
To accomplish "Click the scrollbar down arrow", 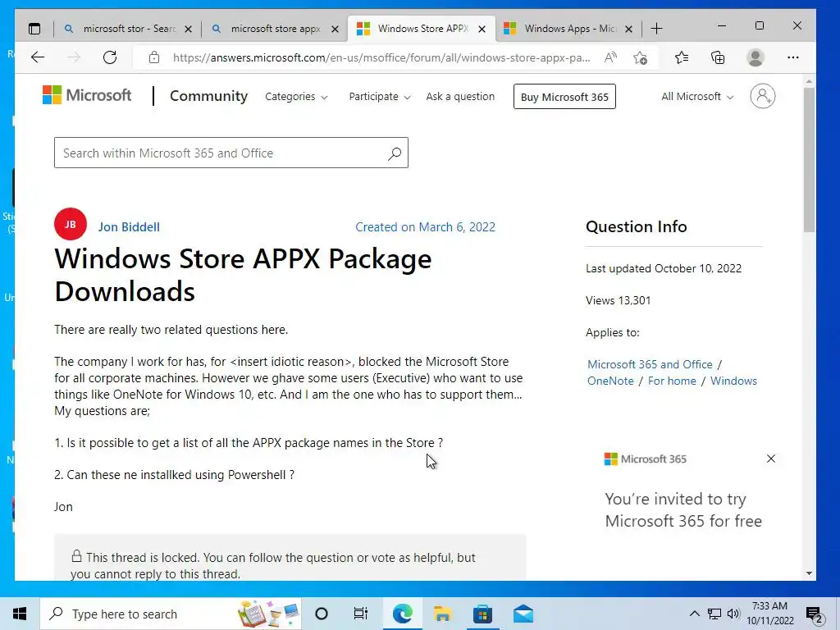I will 809,573.
